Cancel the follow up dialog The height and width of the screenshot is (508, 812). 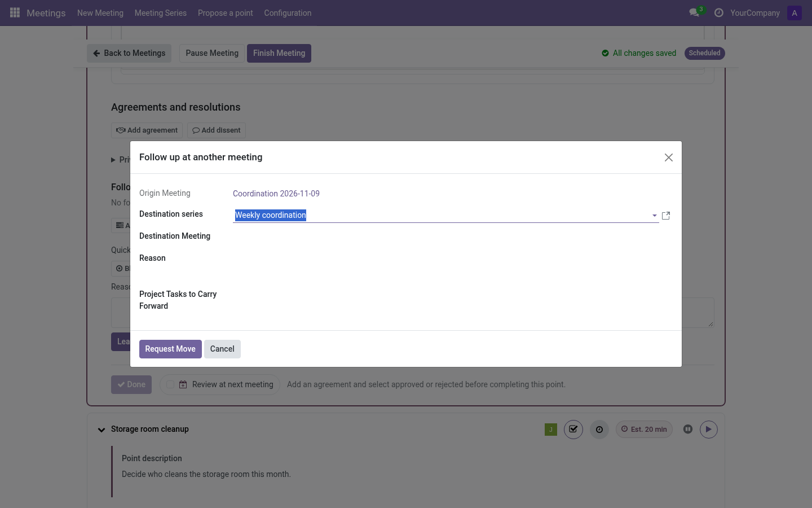pyautogui.click(x=222, y=349)
